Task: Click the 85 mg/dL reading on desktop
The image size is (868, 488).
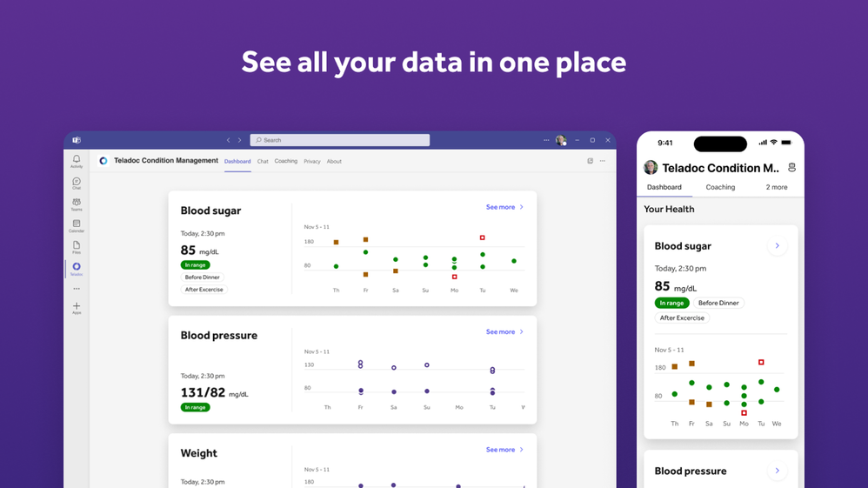Action: tap(199, 251)
